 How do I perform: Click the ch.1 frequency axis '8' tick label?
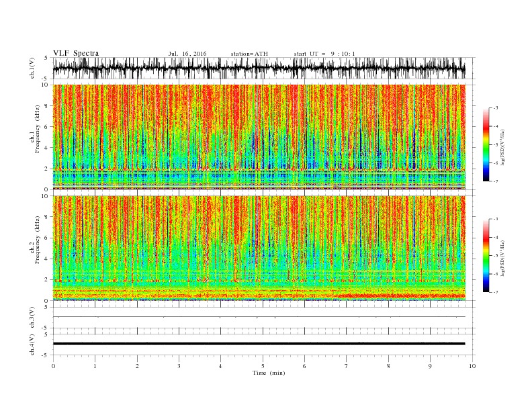click(47, 106)
